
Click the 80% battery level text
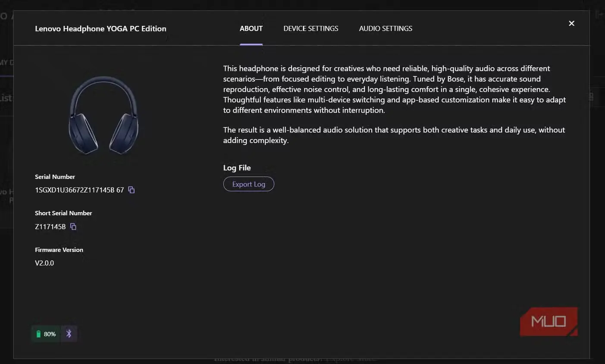50,334
